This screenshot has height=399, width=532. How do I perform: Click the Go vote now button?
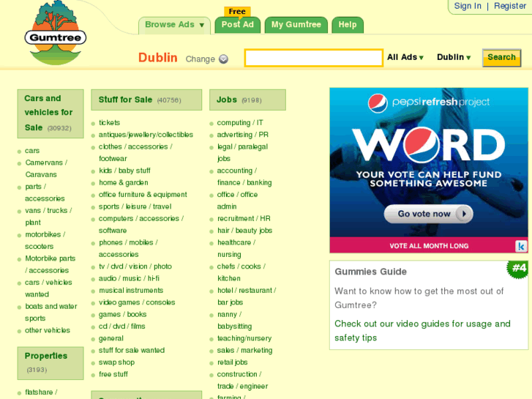pyautogui.click(x=428, y=214)
